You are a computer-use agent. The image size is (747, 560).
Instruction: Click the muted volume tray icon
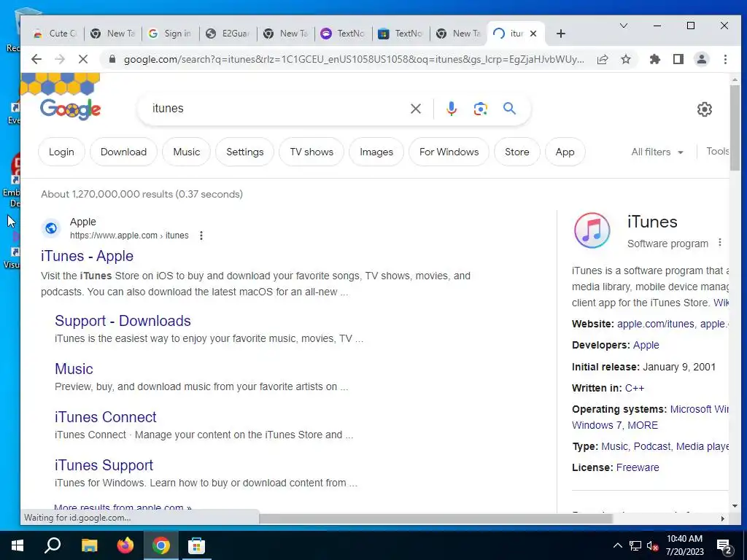point(653,545)
